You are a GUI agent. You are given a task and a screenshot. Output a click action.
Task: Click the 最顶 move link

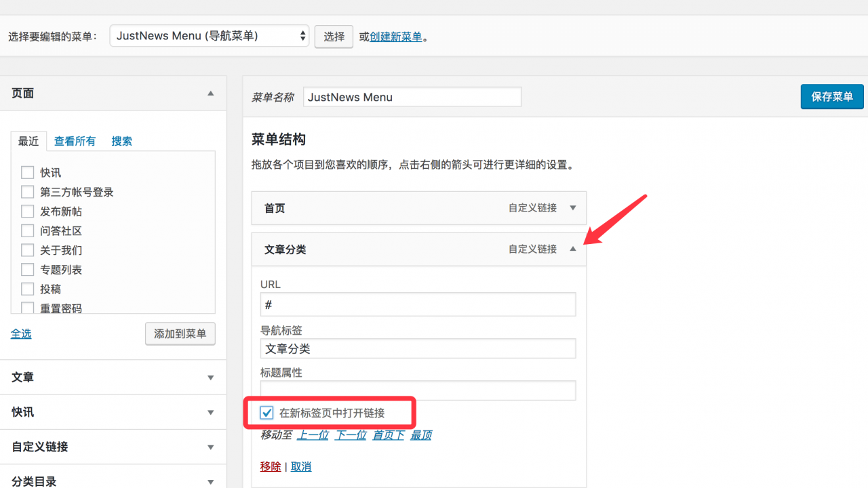[421, 435]
